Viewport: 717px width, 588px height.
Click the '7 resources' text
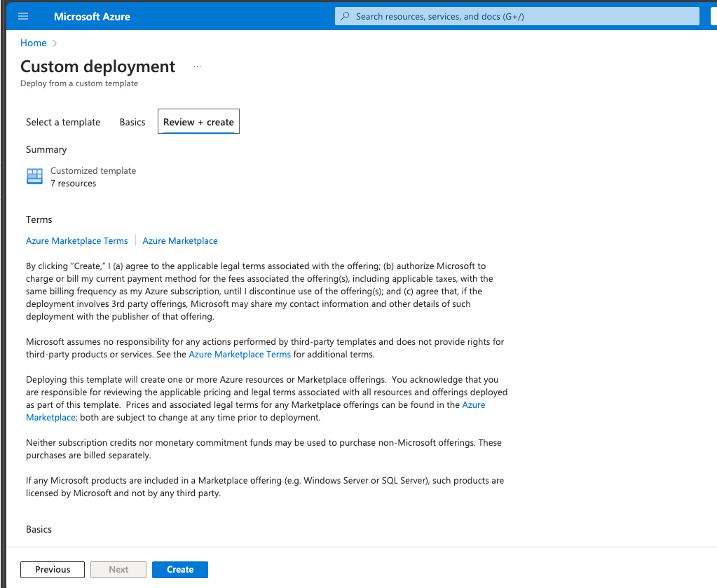pyautogui.click(x=73, y=184)
